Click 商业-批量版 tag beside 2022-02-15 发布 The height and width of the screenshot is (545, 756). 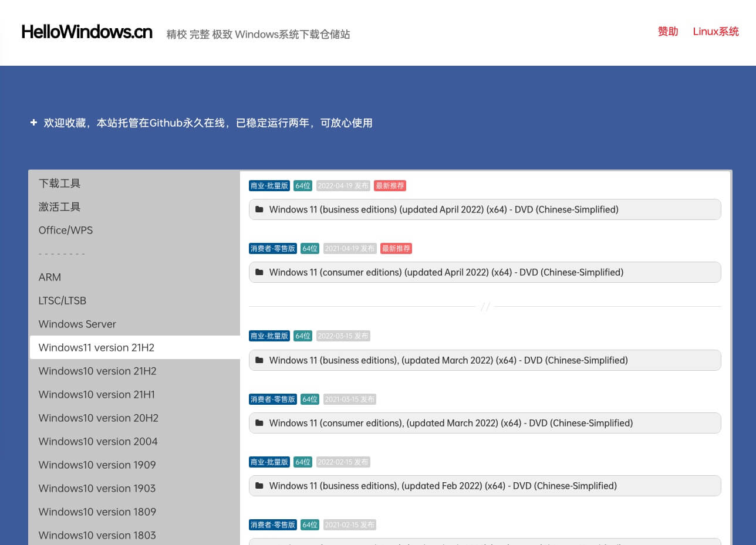click(x=269, y=462)
